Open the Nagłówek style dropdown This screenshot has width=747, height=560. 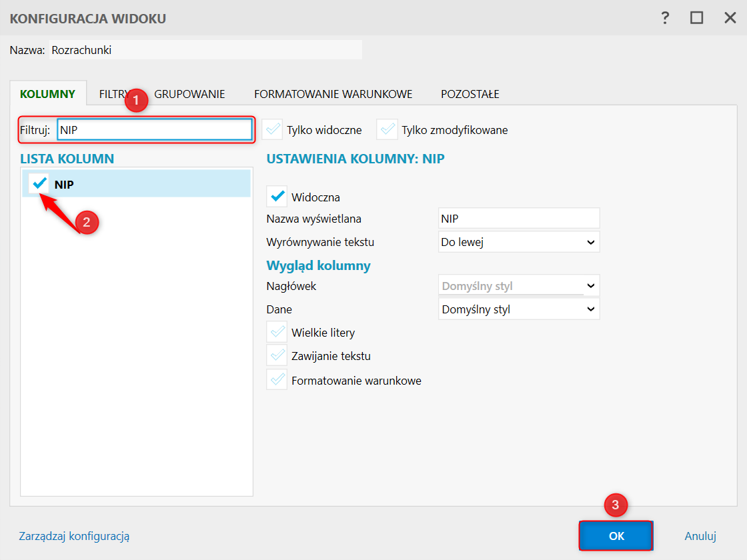pos(519,286)
